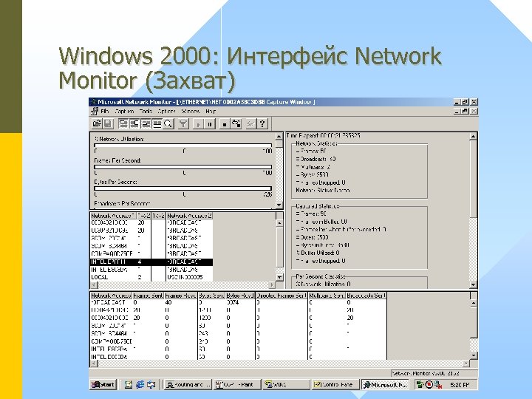Image resolution: width=532 pixels, height=399 pixels.
Task: Click left scroll arrow in Station Statistics pane
Action: click(x=95, y=364)
